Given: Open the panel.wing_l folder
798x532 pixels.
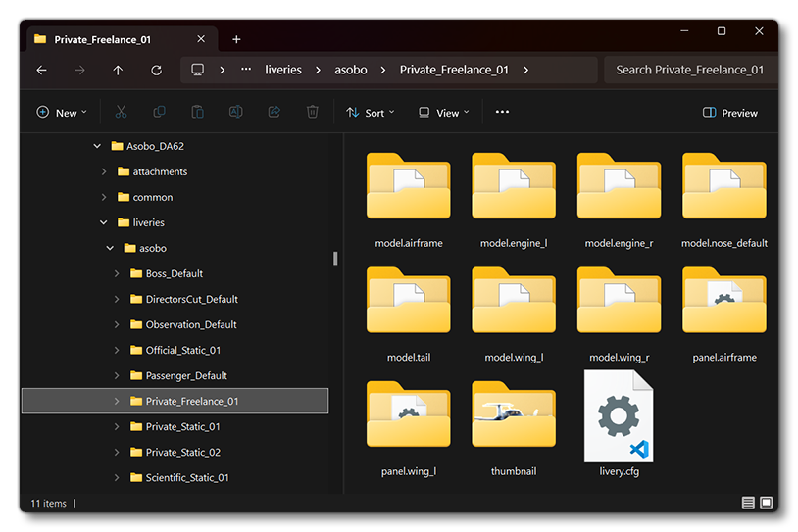Looking at the screenshot, I should coord(409,428).
